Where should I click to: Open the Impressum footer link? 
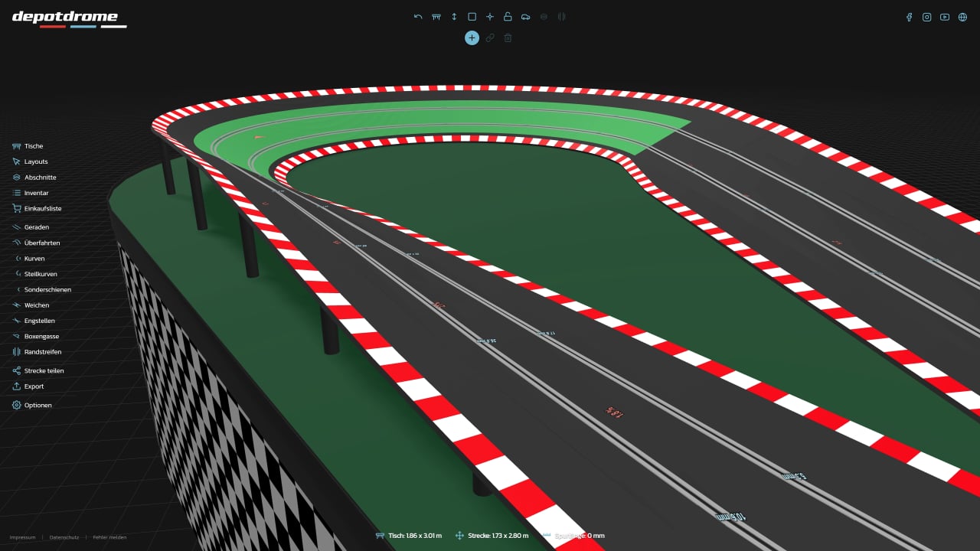pyautogui.click(x=22, y=537)
